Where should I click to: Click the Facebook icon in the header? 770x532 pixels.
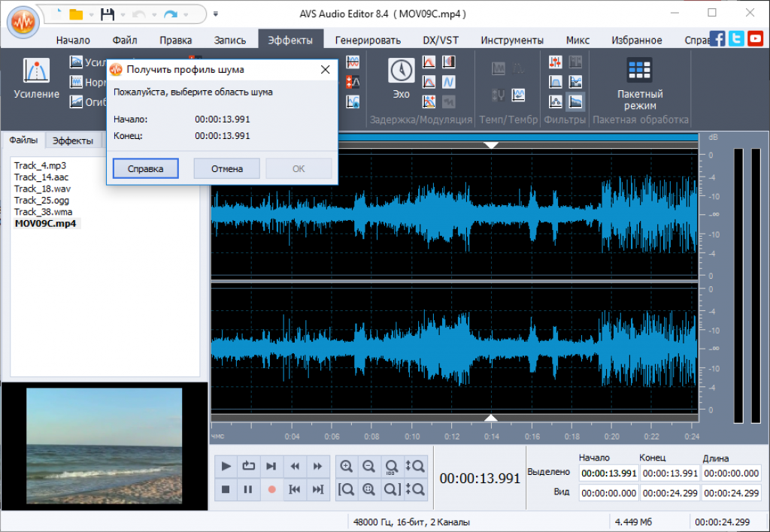pyautogui.click(x=718, y=38)
